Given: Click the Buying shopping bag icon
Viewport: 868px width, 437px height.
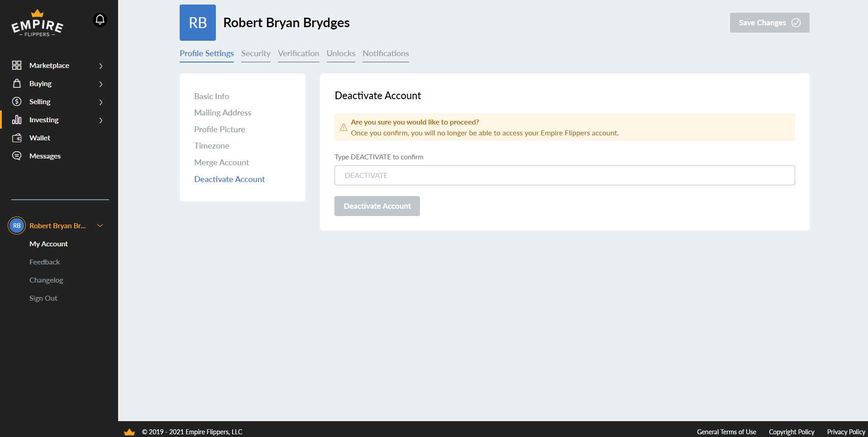Looking at the screenshot, I should pos(17,83).
